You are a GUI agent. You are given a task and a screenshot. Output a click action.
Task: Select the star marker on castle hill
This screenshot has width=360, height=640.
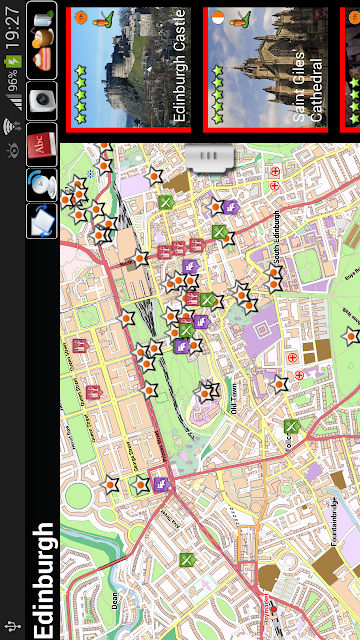205,393
